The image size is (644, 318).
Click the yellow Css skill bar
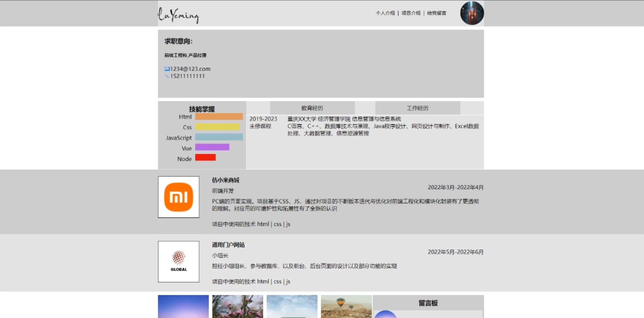[217, 127]
